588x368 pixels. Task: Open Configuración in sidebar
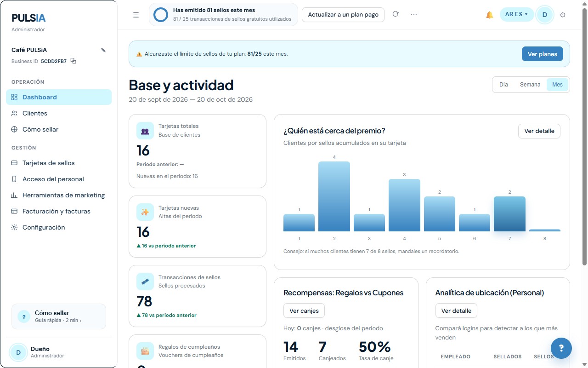pyautogui.click(x=59, y=227)
